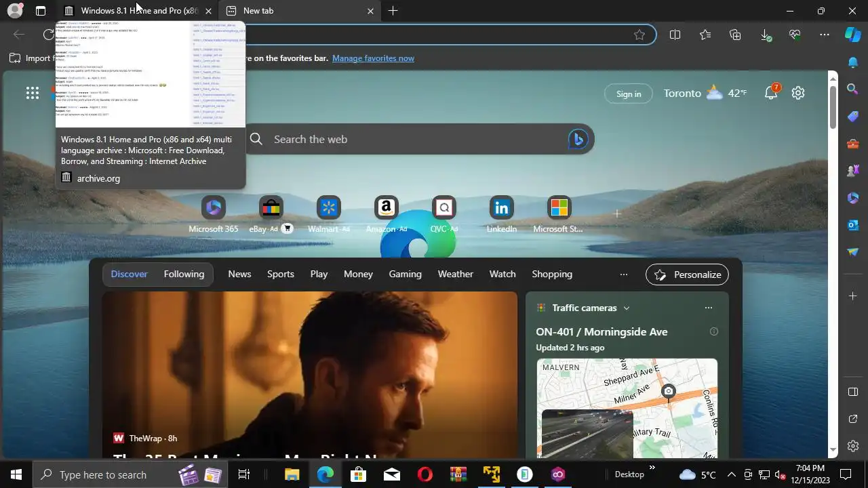Open sidebar settings gear
The width and height of the screenshot is (868, 488).
click(853, 446)
